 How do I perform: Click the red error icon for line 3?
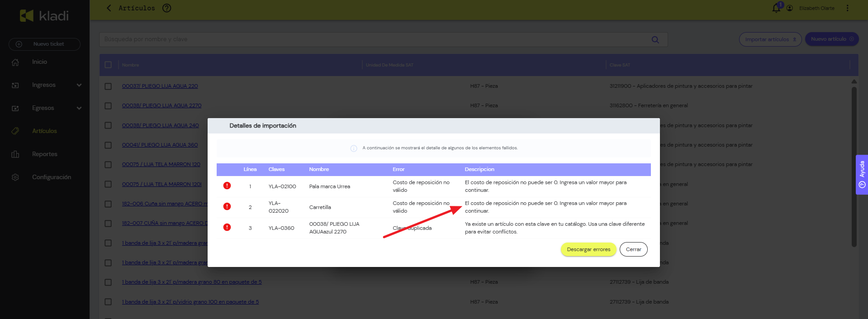click(x=227, y=227)
